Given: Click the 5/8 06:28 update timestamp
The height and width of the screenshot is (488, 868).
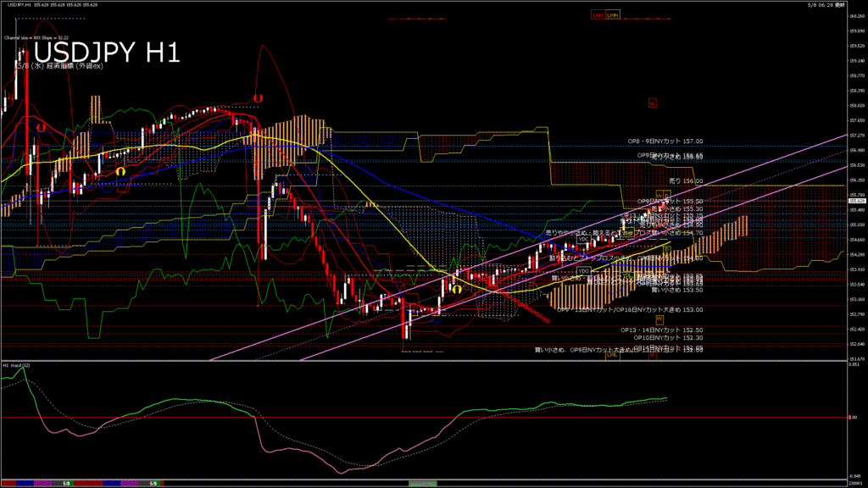Looking at the screenshot, I should (x=839, y=5).
